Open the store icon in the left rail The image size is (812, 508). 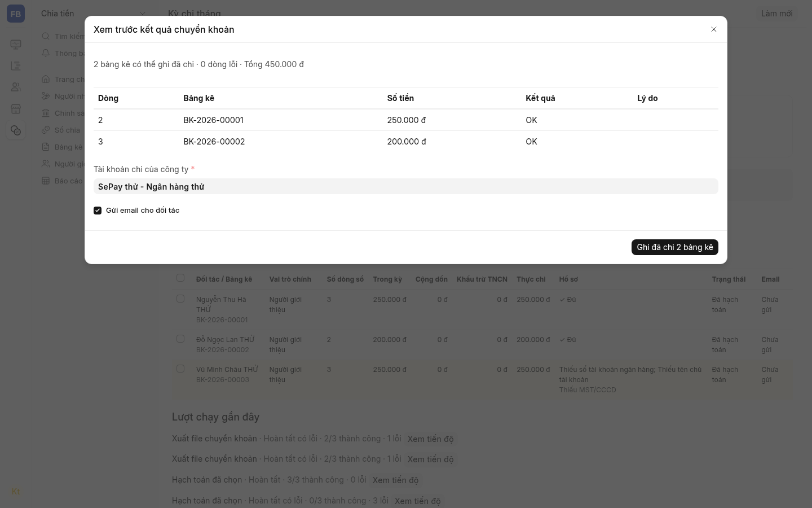(16, 109)
